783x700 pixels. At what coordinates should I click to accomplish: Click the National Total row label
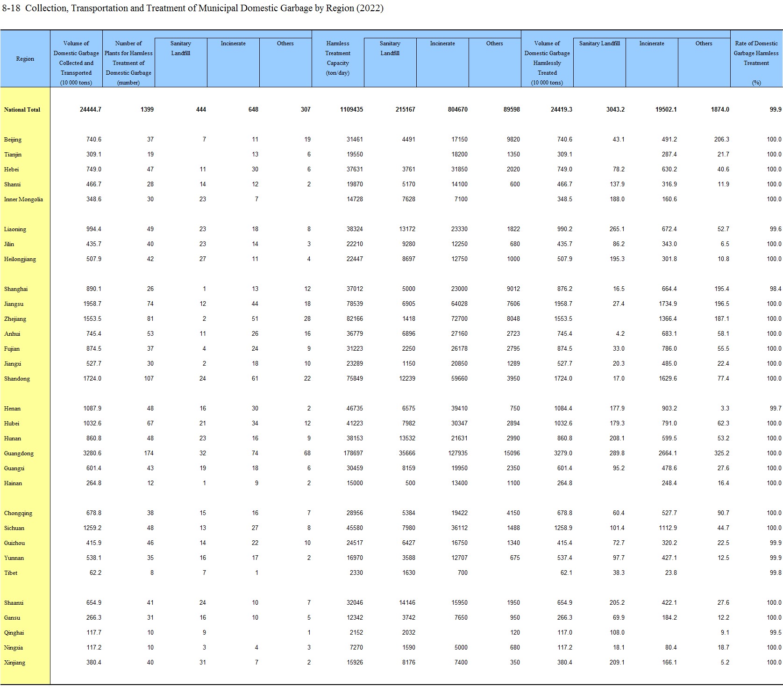click(x=22, y=110)
